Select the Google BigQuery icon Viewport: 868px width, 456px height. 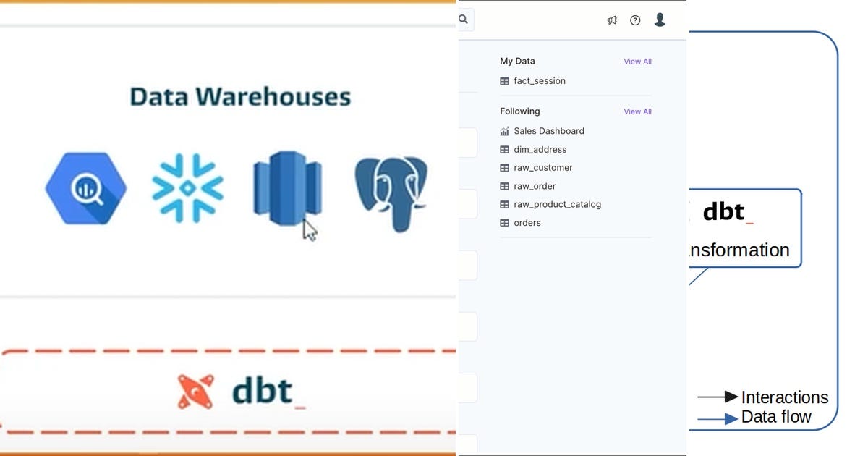click(85, 188)
